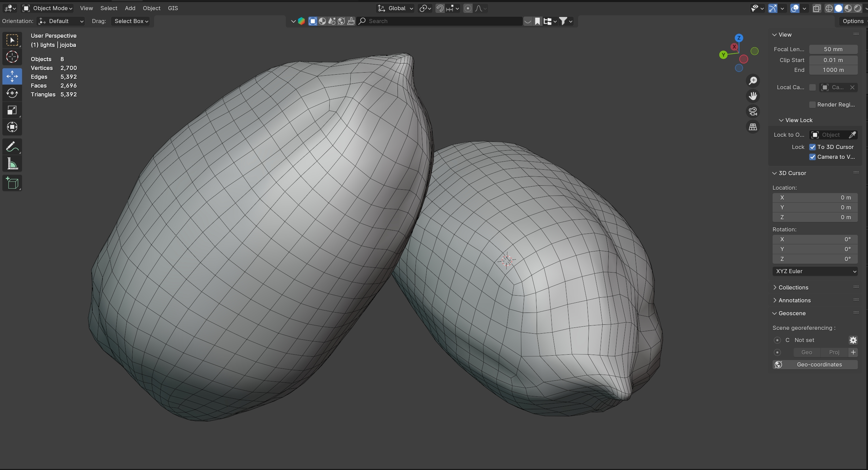Open the Object Mode dropdown
The height and width of the screenshot is (470, 868).
tap(48, 8)
